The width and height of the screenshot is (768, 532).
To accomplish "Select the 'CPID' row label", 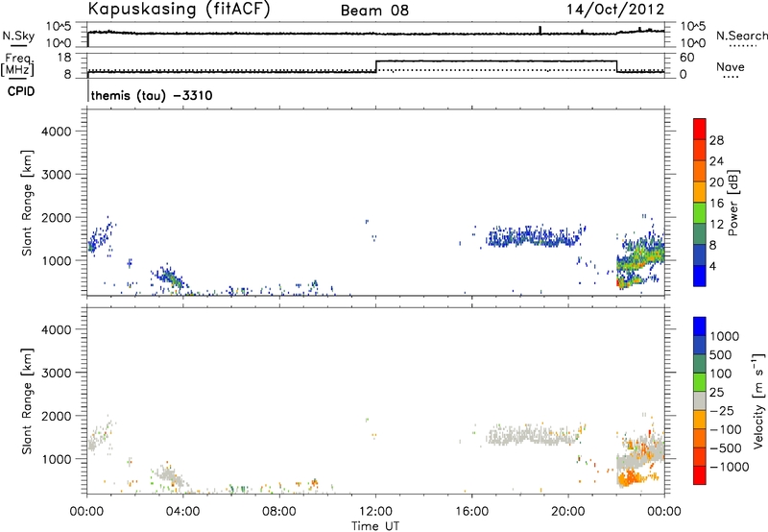I will (x=20, y=91).
